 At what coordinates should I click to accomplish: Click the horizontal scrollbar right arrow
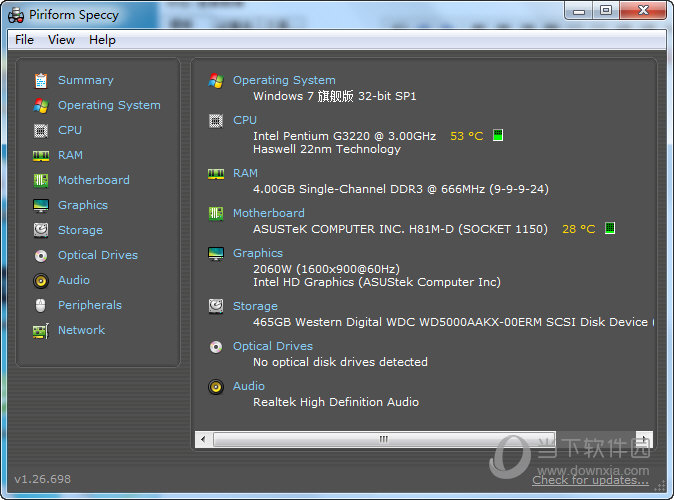coord(644,440)
